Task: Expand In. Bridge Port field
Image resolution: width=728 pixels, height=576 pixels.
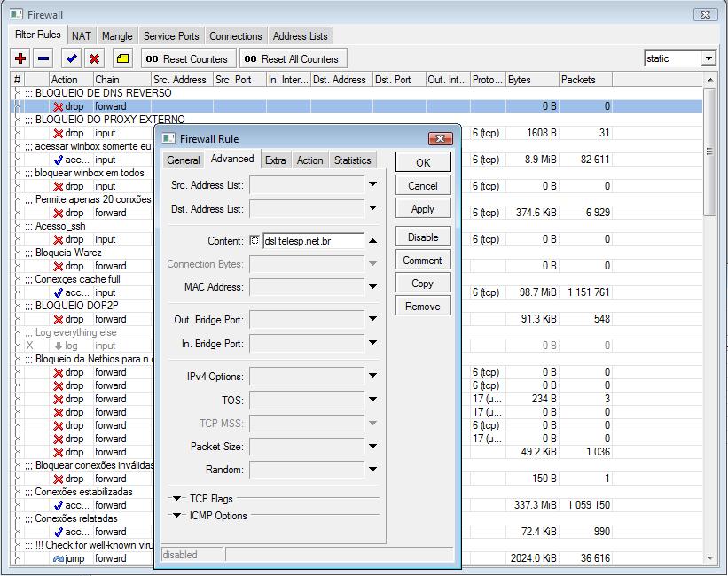Action: [x=372, y=343]
